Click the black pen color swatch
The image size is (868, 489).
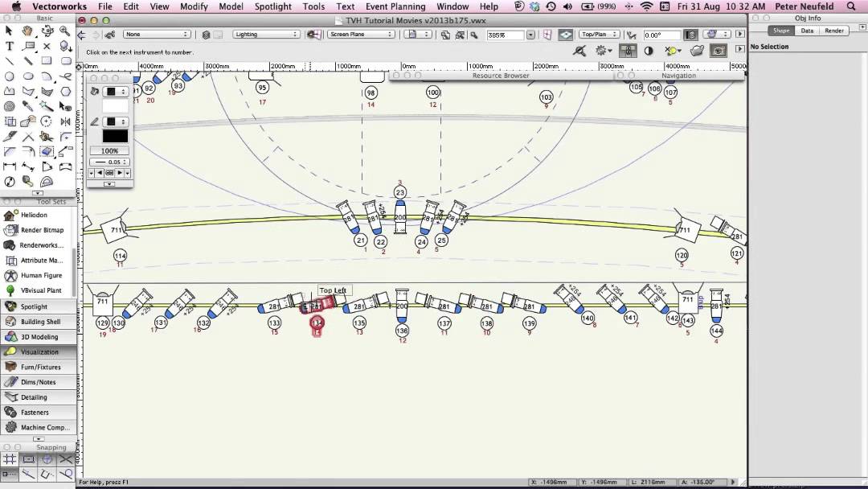[x=115, y=136]
